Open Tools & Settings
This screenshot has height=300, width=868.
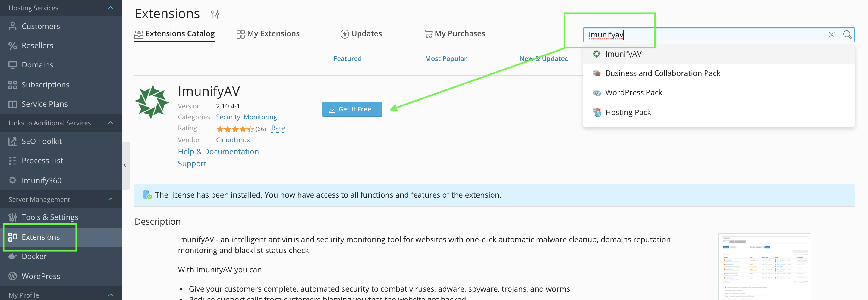(x=49, y=217)
